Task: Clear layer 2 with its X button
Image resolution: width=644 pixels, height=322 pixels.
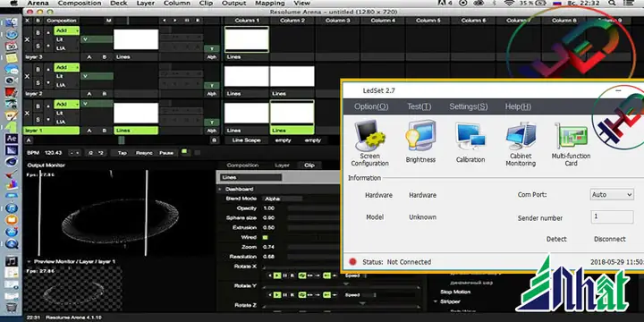Action: 28,76
